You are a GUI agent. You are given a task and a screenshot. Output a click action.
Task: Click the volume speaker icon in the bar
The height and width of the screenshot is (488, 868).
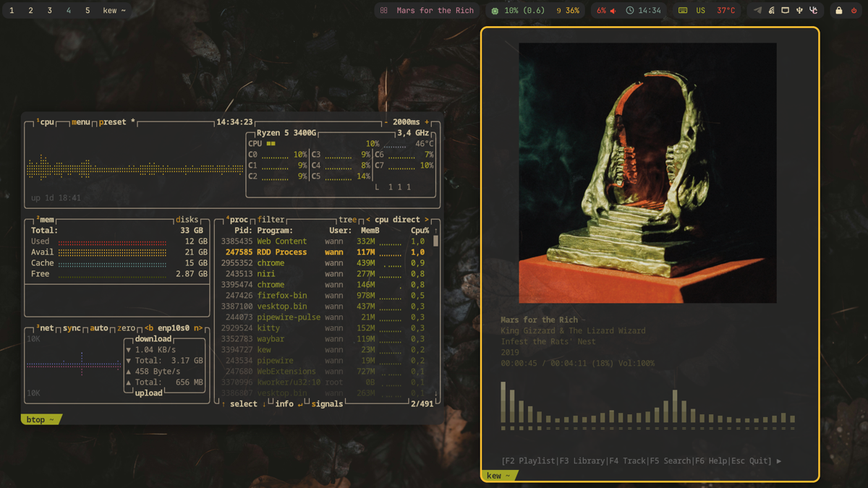613,11
